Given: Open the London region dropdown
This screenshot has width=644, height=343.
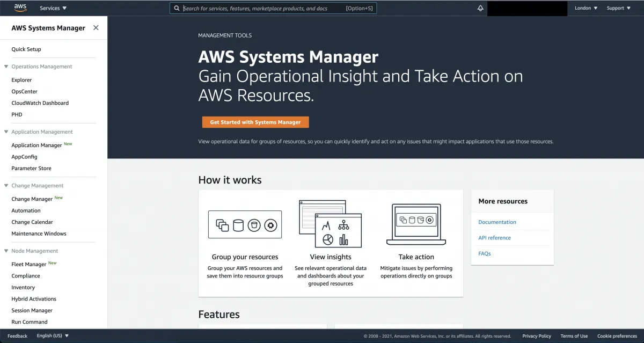Looking at the screenshot, I should (x=586, y=8).
